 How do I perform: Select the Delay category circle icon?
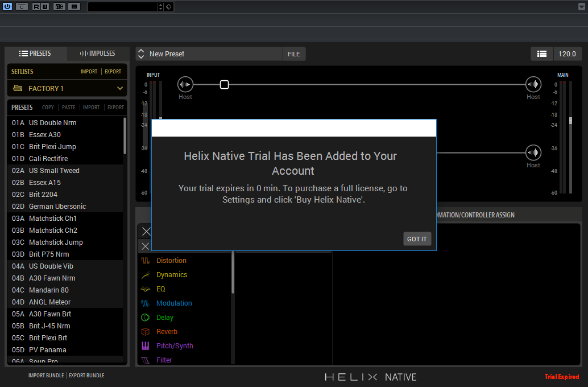(146, 318)
